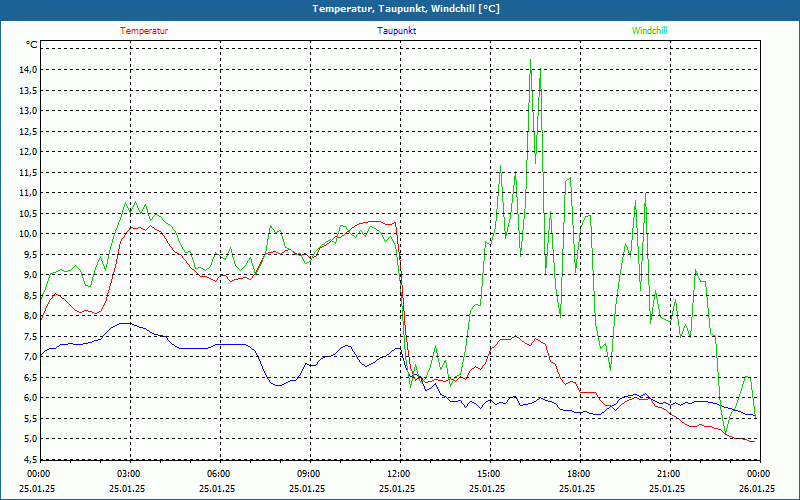Click the 12,5 y-axis value
This screenshot has height=500, width=800.
[29, 131]
